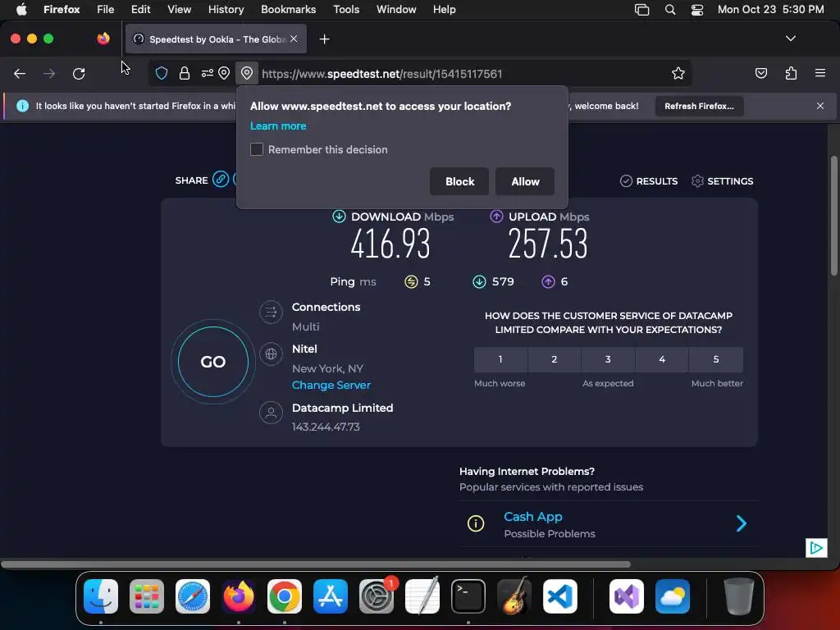
Task: Reload the Speedtest page
Action: [x=79, y=73]
